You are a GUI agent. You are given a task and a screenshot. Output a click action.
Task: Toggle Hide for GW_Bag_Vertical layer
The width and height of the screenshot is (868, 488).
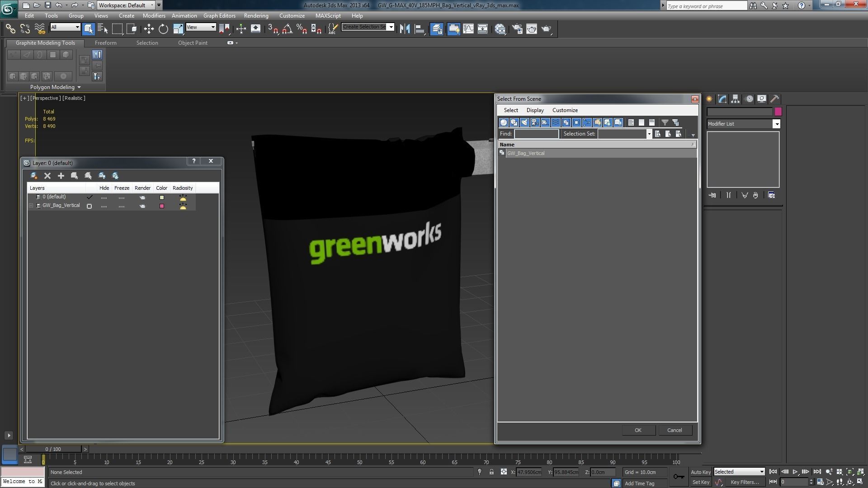click(104, 206)
